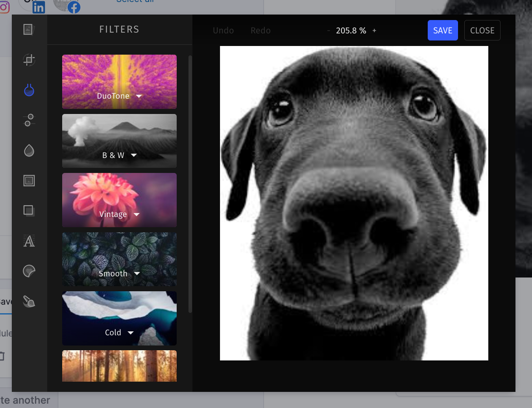Open the Smooth filter dropdown
The width and height of the screenshot is (532, 408).
coord(137,274)
